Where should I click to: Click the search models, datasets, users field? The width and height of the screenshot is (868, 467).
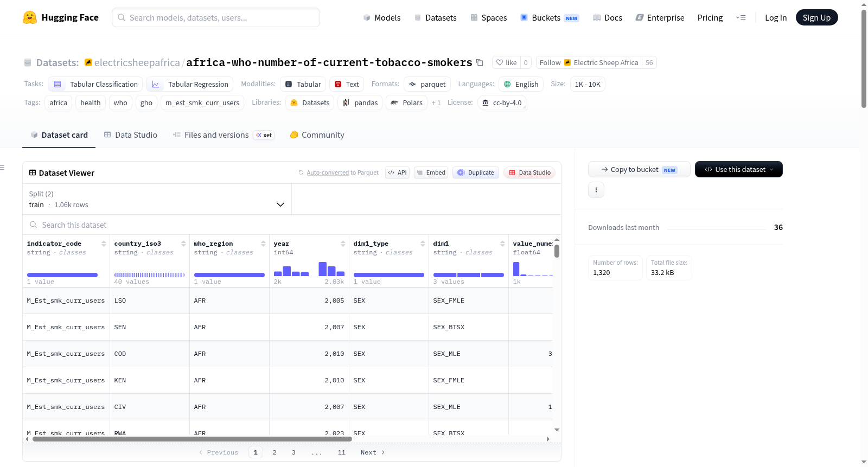tap(216, 17)
